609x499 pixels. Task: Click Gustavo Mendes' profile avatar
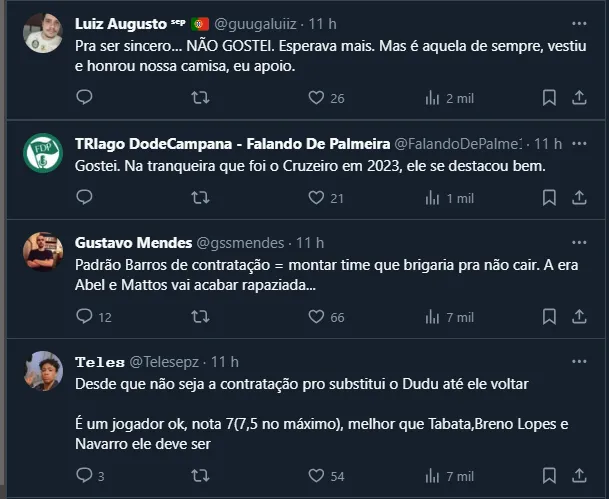click(43, 251)
